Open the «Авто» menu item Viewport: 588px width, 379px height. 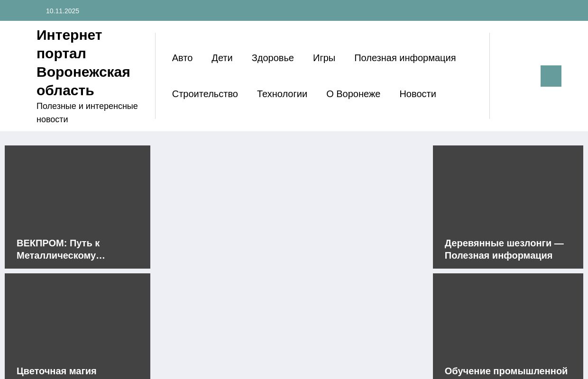(x=182, y=58)
